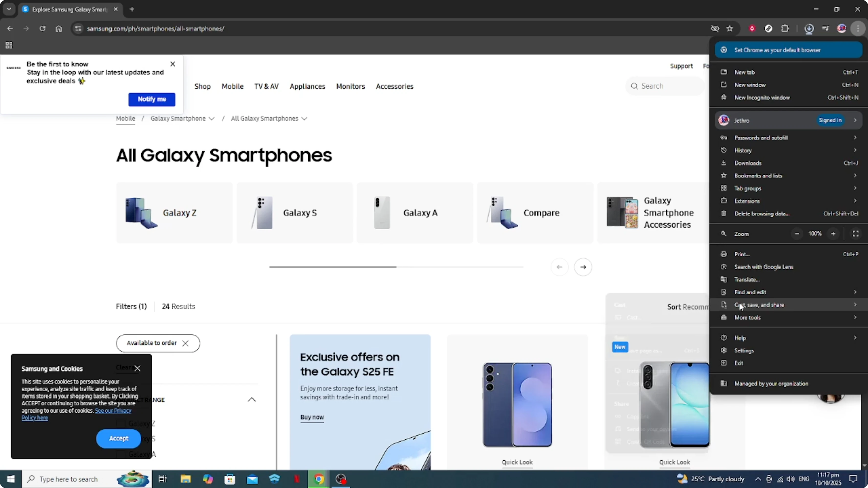This screenshot has width=868, height=488.
Task: Click the Chrome profile avatar in toolbar
Action: click(841, 29)
